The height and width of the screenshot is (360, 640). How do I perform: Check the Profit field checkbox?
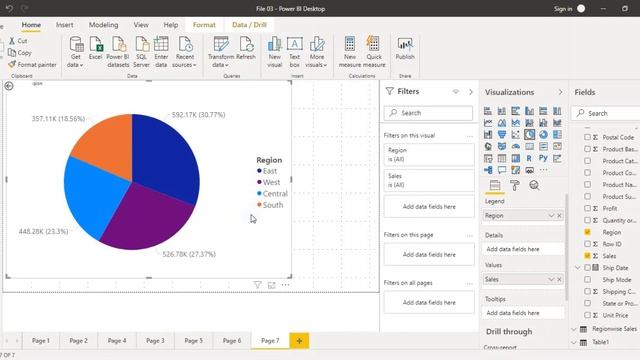point(587,208)
